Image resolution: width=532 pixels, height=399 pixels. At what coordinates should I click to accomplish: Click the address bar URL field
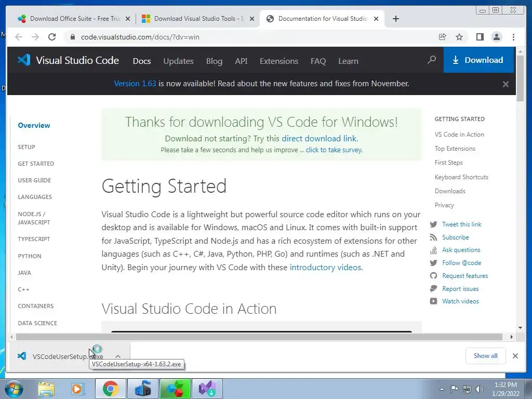(251, 37)
